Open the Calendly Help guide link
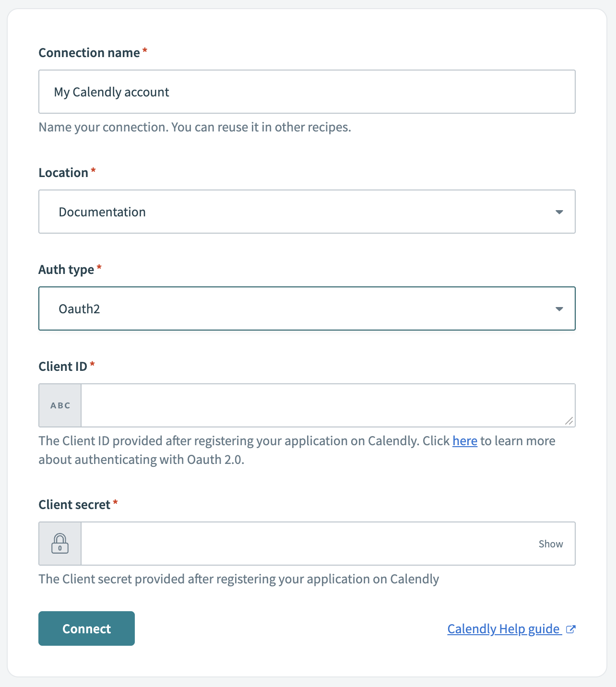Viewport: 616px width, 687px height. point(503,629)
